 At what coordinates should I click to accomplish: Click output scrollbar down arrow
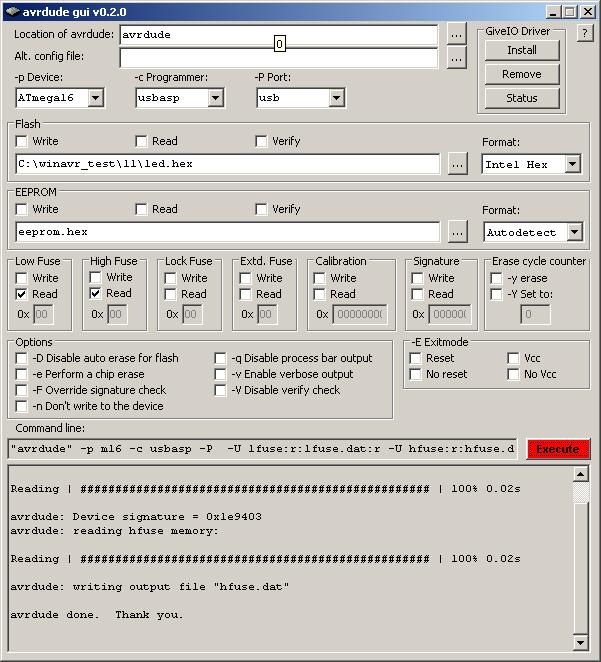[x=581, y=643]
